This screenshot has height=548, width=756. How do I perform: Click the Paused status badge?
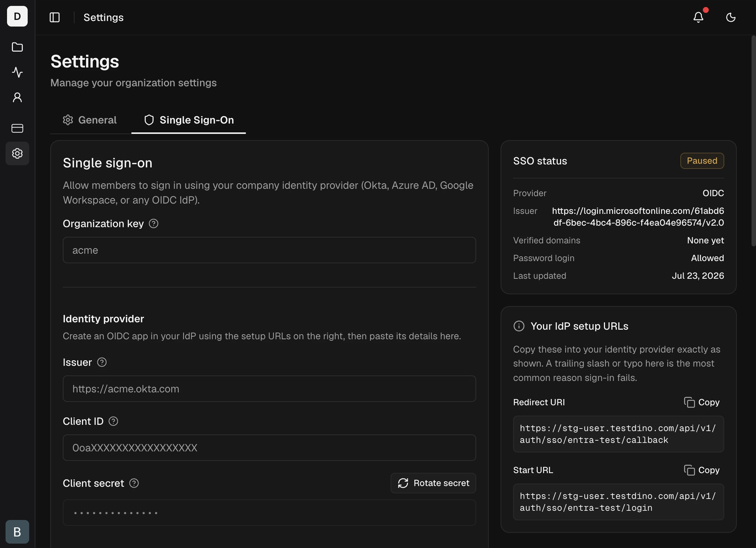click(702, 161)
